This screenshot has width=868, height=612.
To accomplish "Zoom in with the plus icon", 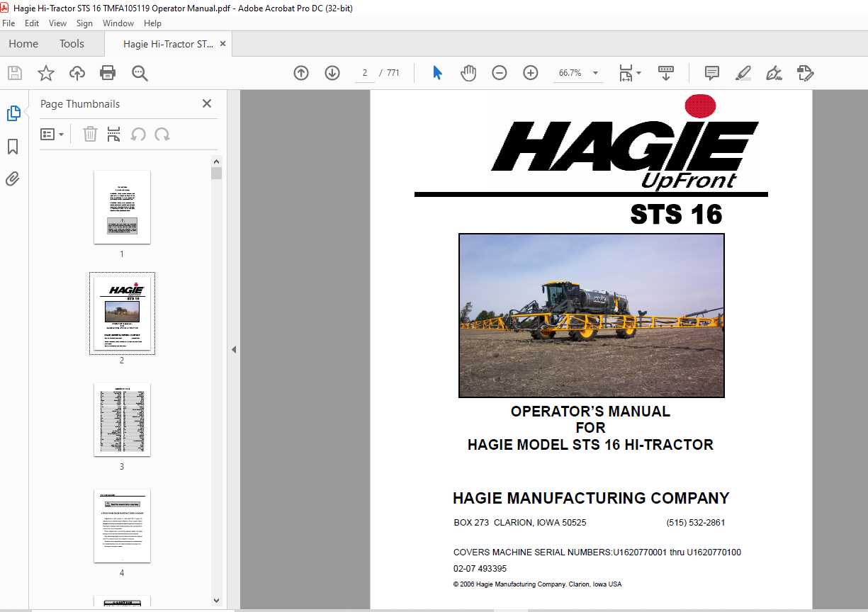I will coord(531,73).
